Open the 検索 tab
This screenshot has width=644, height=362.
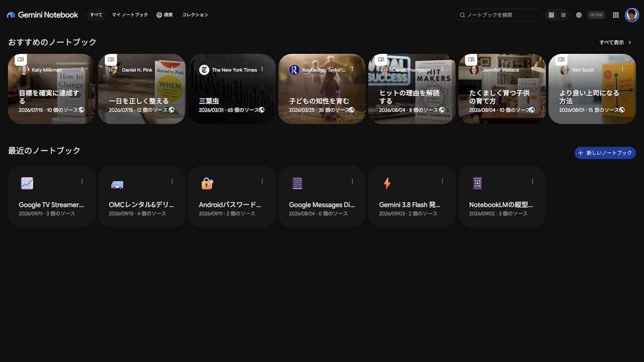click(165, 15)
